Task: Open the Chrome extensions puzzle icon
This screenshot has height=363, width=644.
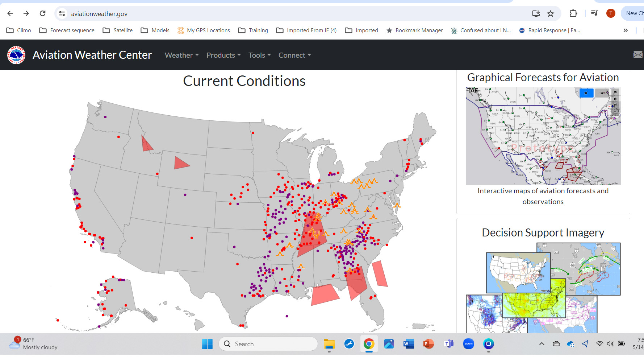Action: click(573, 13)
